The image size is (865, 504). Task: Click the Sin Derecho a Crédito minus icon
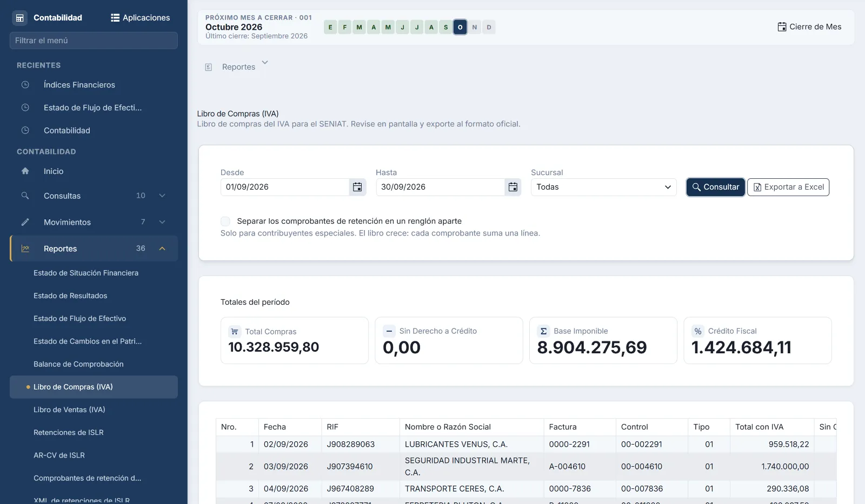tap(389, 331)
